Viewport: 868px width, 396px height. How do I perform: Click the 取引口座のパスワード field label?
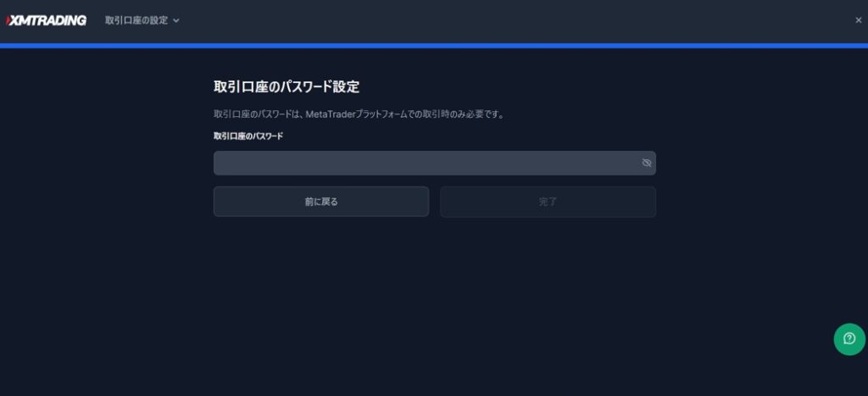(x=248, y=136)
